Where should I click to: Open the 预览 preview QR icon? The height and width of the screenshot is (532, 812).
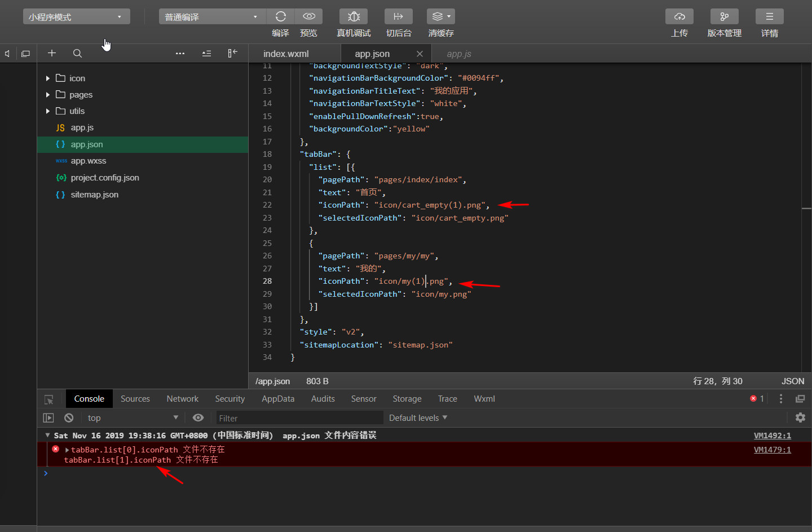308,16
